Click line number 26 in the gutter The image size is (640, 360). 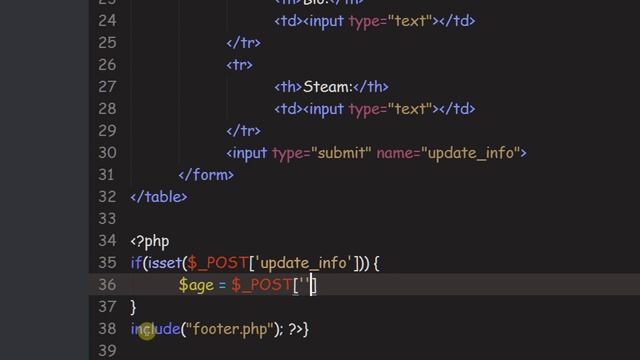coord(107,64)
